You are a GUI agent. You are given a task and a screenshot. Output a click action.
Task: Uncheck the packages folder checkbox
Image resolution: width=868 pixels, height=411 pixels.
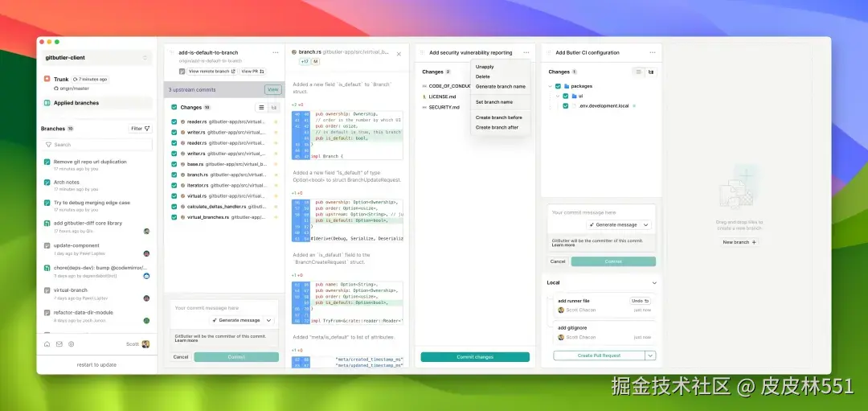tap(558, 86)
